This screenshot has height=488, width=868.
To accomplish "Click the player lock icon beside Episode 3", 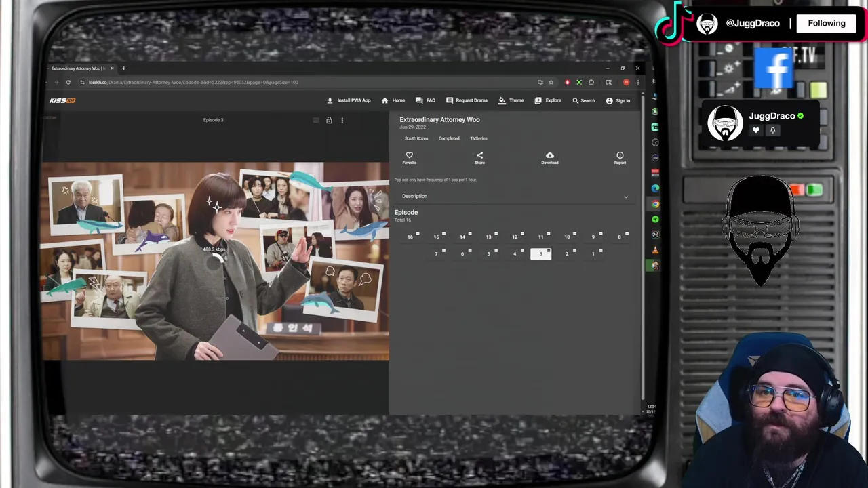I will [329, 120].
